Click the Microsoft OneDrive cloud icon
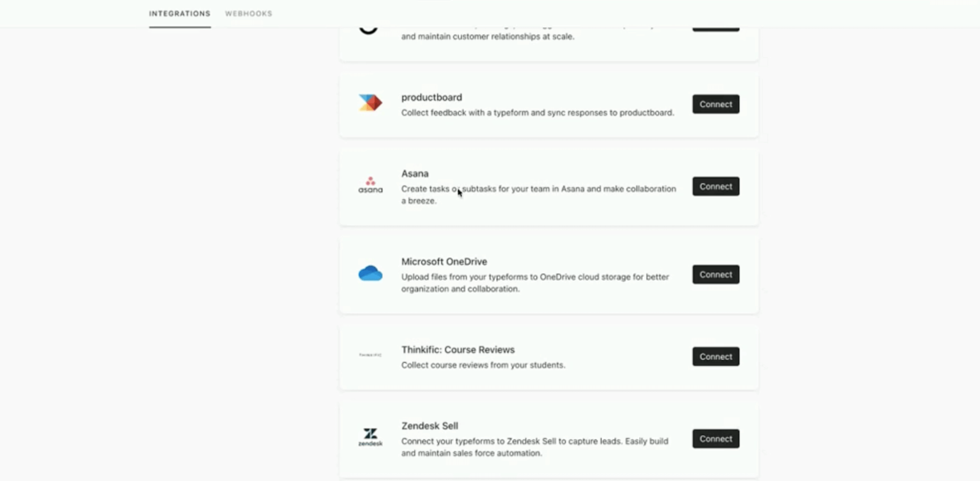 pyautogui.click(x=370, y=273)
